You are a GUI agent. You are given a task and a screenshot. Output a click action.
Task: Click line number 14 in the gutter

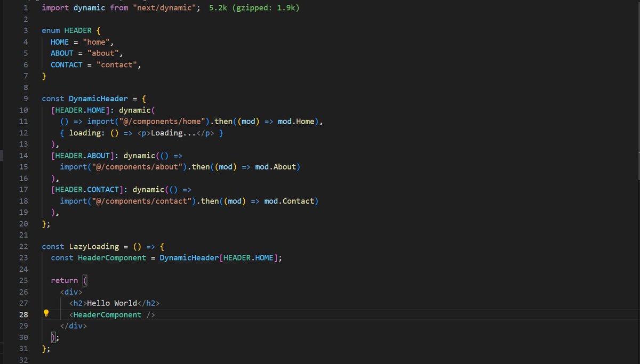23,156
